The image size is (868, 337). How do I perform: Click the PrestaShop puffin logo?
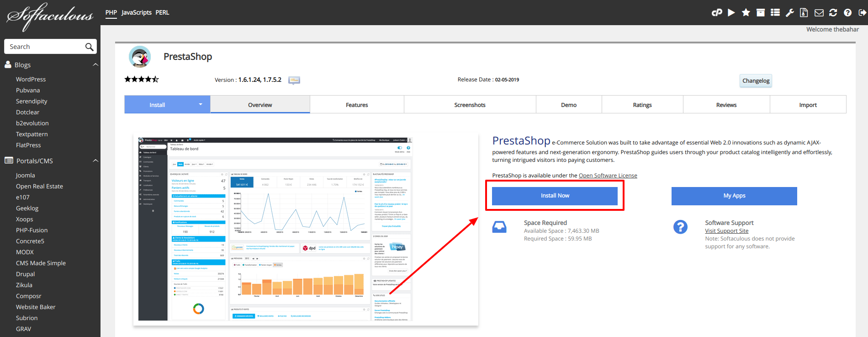[140, 57]
